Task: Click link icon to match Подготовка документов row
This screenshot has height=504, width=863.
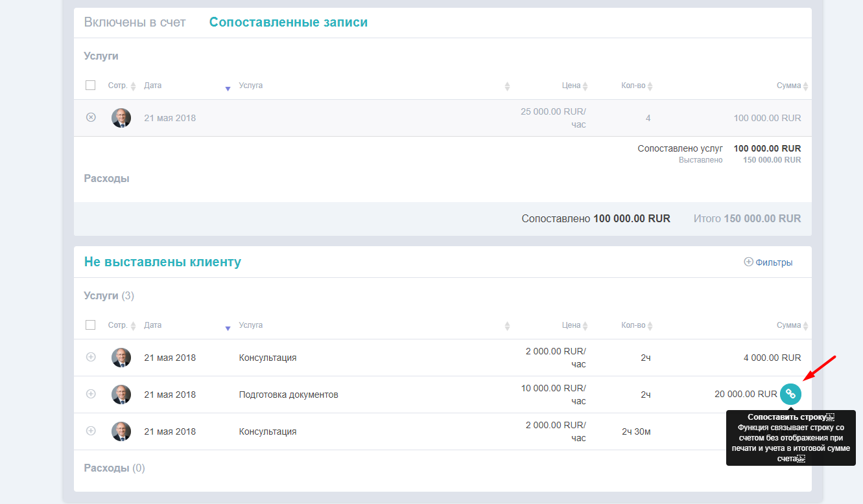Action: pyautogui.click(x=790, y=394)
